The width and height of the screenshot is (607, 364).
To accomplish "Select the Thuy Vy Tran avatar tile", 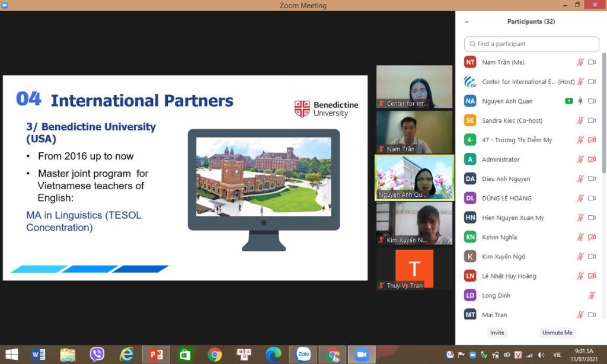I will [414, 269].
